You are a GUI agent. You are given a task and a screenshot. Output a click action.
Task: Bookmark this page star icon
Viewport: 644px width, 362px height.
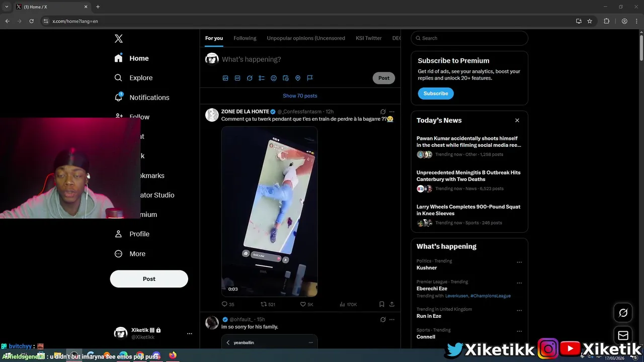[590, 21]
